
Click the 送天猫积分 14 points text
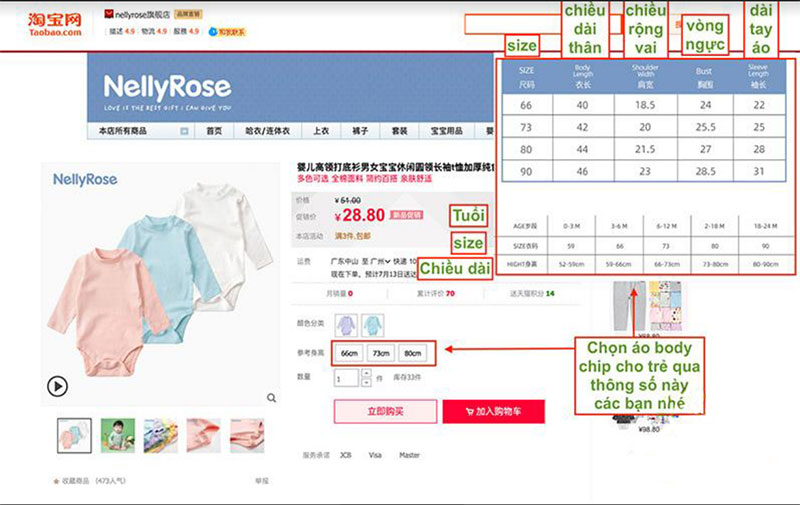[532, 293]
